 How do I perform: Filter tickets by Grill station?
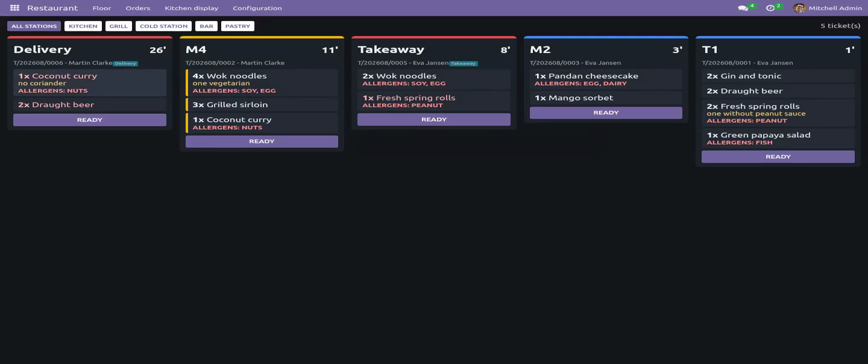coord(119,26)
